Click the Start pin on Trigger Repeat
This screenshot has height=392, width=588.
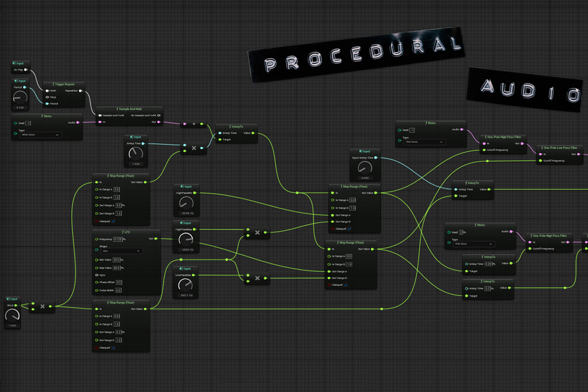(x=47, y=91)
